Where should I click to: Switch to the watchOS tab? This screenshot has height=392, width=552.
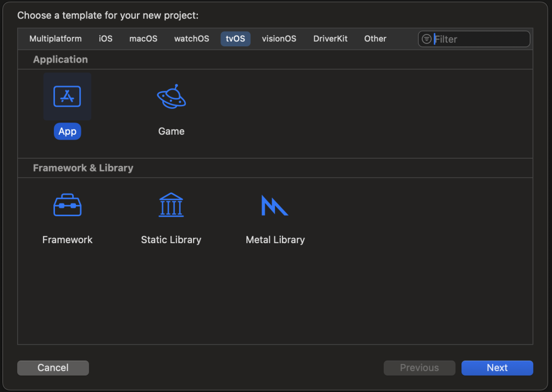[x=191, y=39]
